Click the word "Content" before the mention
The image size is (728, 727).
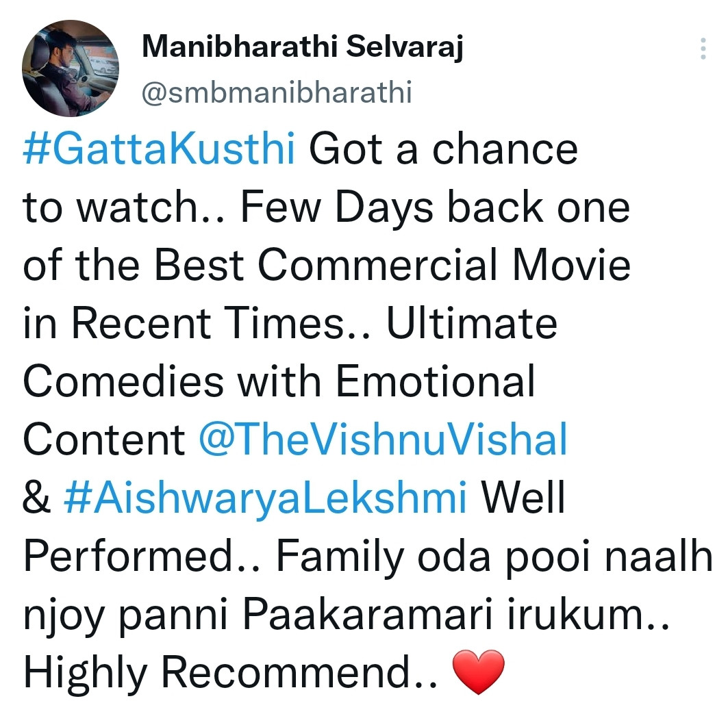(105, 439)
